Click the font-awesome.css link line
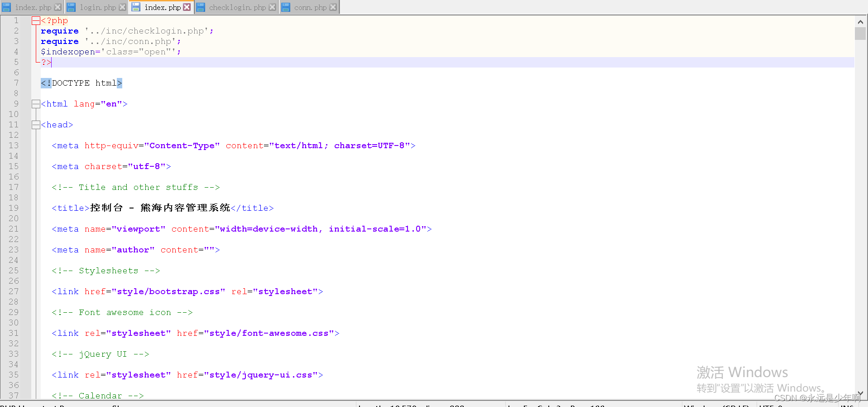 click(x=195, y=333)
